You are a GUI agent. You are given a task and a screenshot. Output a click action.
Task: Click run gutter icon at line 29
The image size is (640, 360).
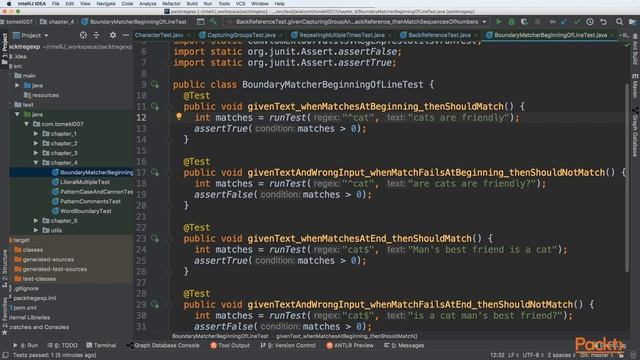click(x=155, y=304)
